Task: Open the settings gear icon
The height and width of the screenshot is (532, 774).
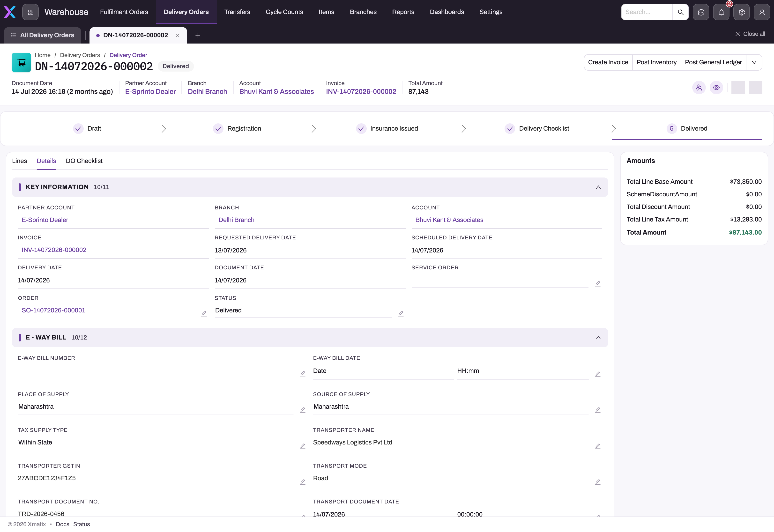Action: [x=741, y=12]
